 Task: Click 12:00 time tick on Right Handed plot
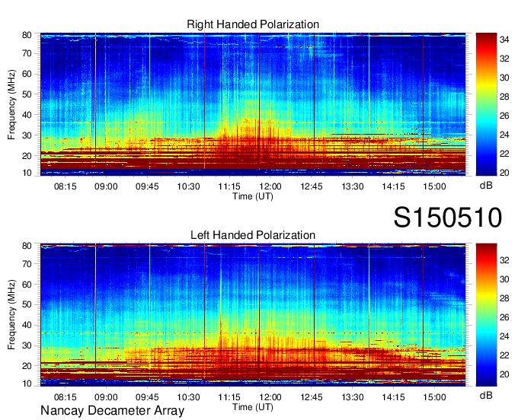pos(270,186)
